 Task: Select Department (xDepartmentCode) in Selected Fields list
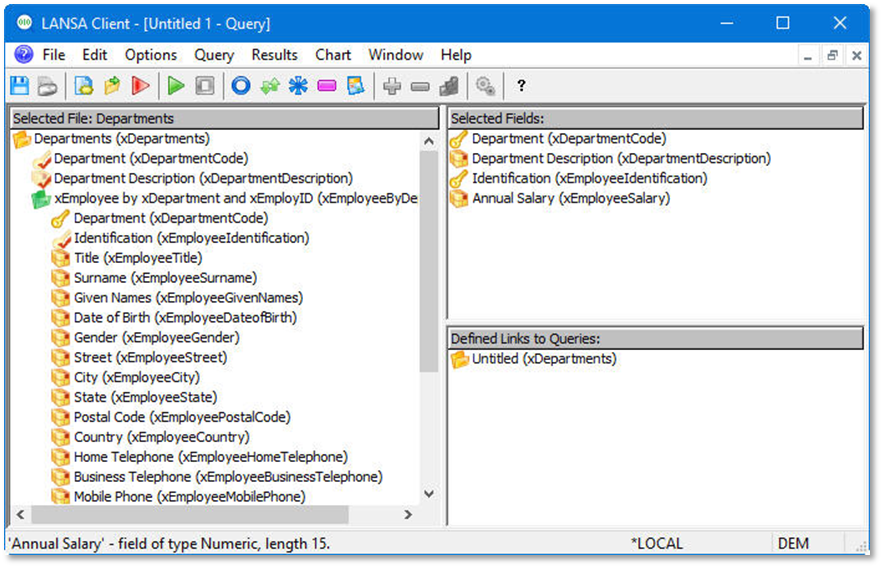coord(569,139)
